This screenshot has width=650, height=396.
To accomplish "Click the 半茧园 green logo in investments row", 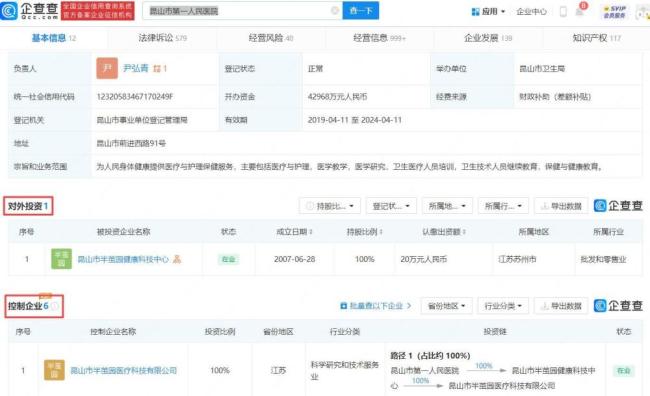I will point(61,259).
